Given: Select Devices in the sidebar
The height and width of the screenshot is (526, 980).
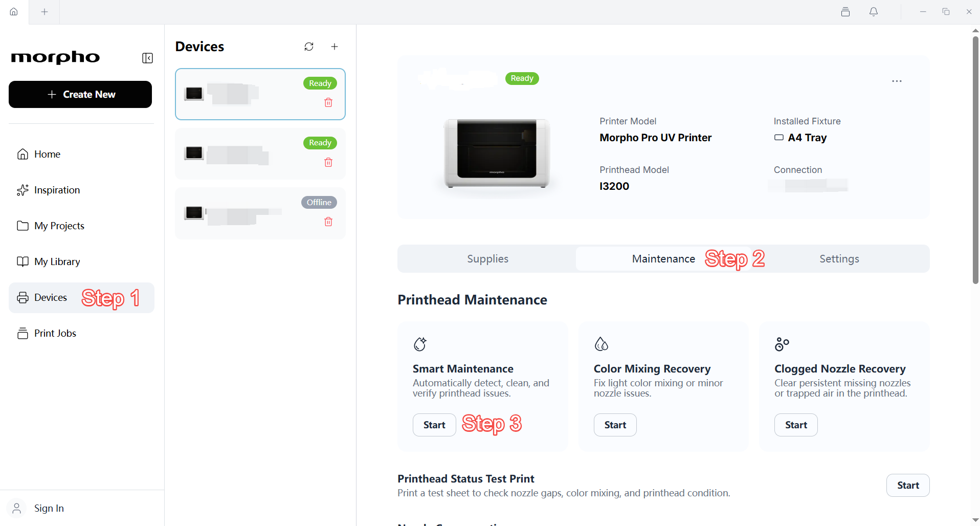Looking at the screenshot, I should tap(81, 298).
